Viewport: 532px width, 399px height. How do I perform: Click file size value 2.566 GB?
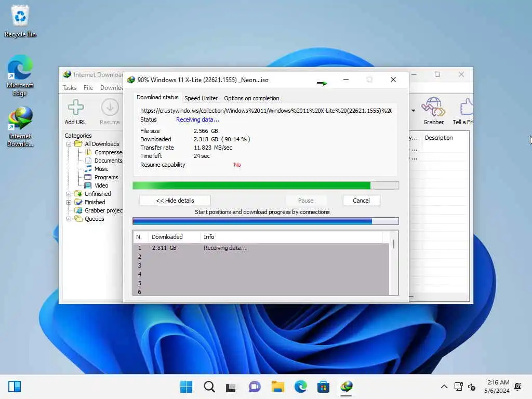click(206, 131)
